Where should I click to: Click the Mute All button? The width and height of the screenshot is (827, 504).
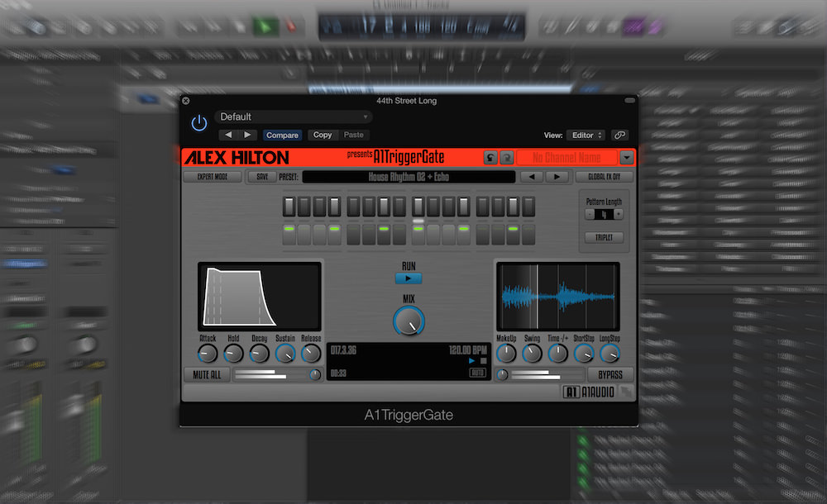click(x=207, y=375)
